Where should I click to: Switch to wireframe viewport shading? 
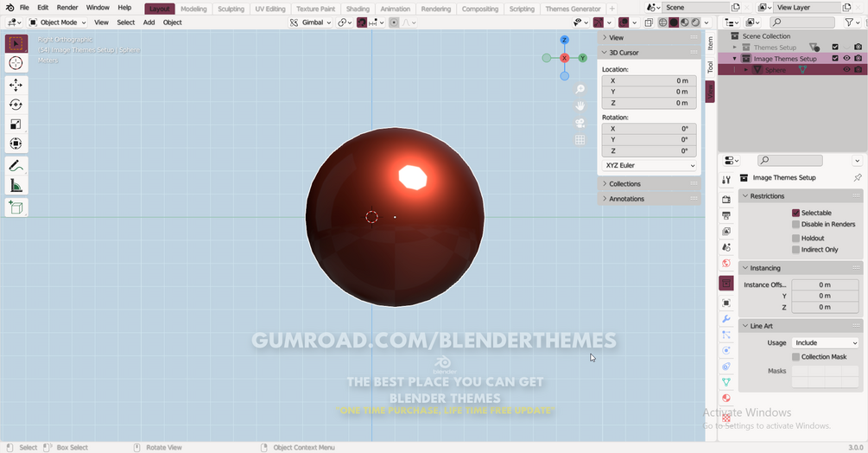click(x=662, y=22)
